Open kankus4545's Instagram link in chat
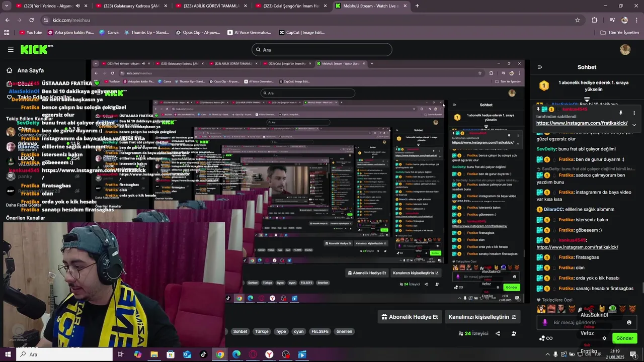The image size is (644, 362). point(577,247)
